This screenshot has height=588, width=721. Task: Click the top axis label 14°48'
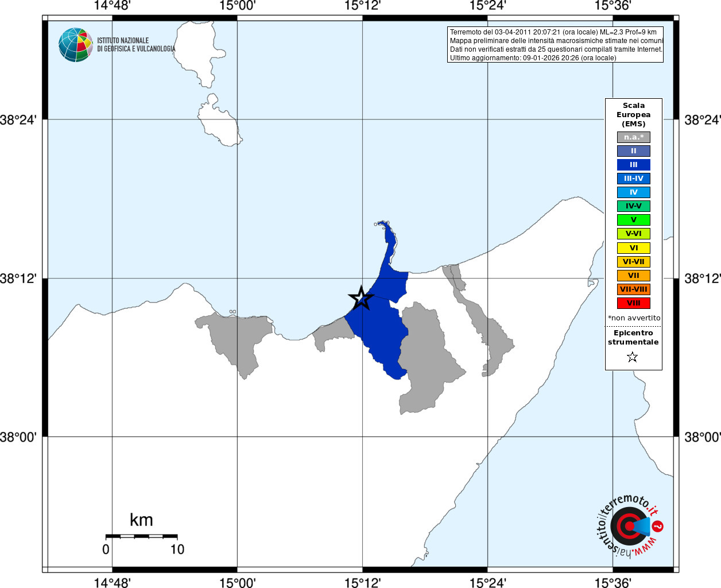(112, 6)
